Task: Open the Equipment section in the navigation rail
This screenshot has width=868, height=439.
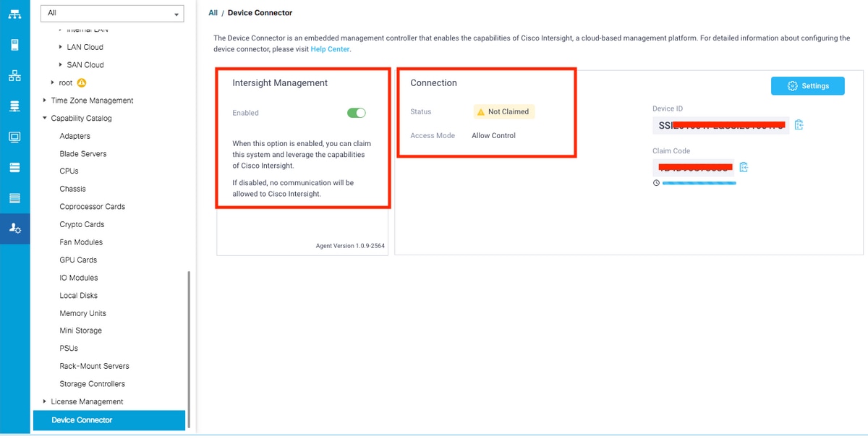Action: (x=14, y=14)
